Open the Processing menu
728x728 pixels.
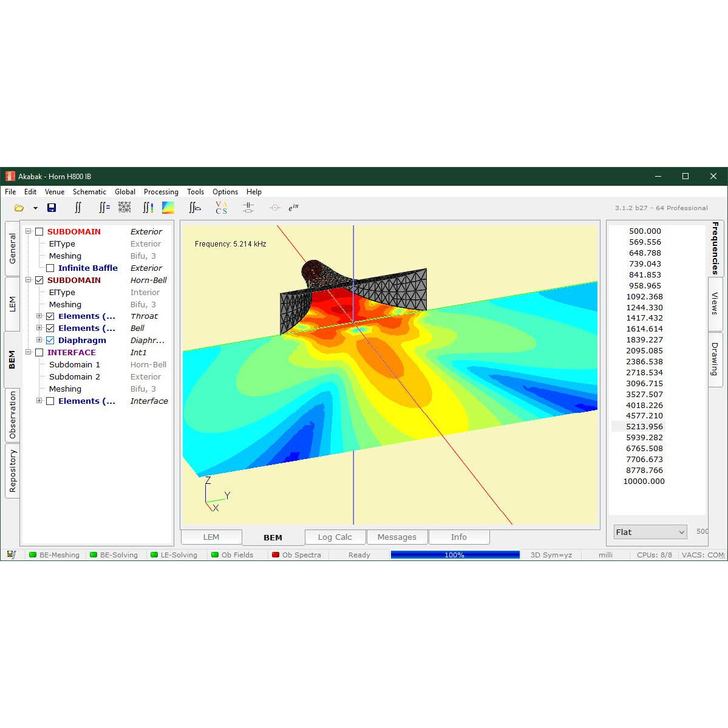coord(161,192)
